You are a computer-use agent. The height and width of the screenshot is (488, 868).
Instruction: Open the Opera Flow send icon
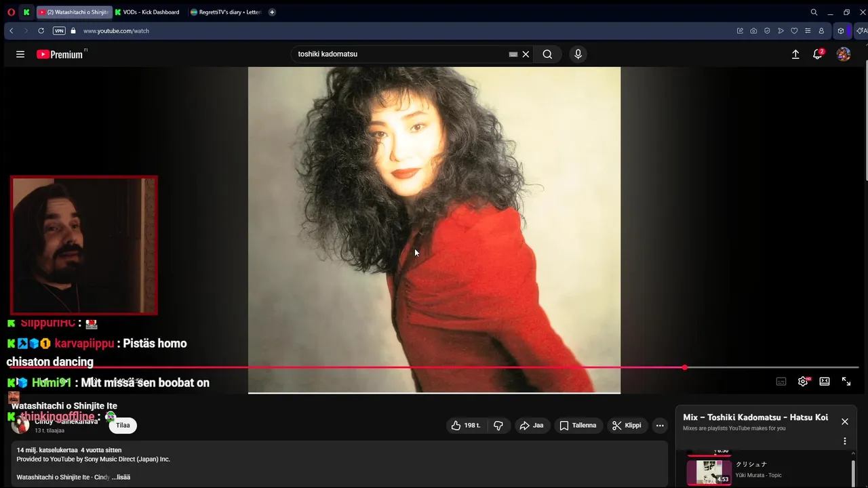[x=781, y=30]
